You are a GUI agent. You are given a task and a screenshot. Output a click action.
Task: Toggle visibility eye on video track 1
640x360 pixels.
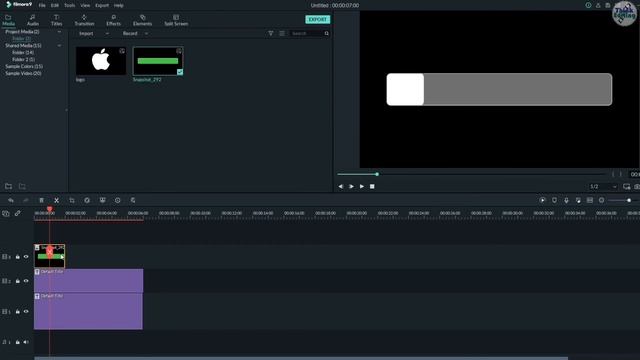(x=26, y=311)
